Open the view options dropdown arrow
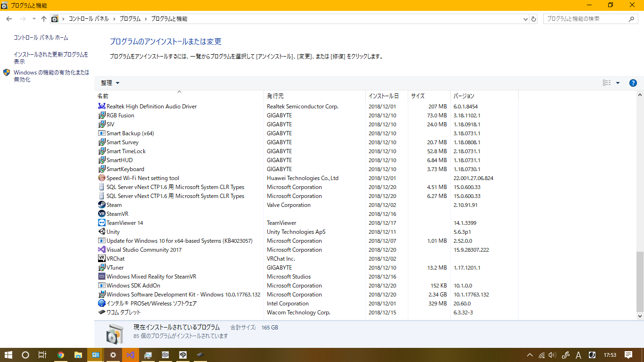 [x=618, y=83]
